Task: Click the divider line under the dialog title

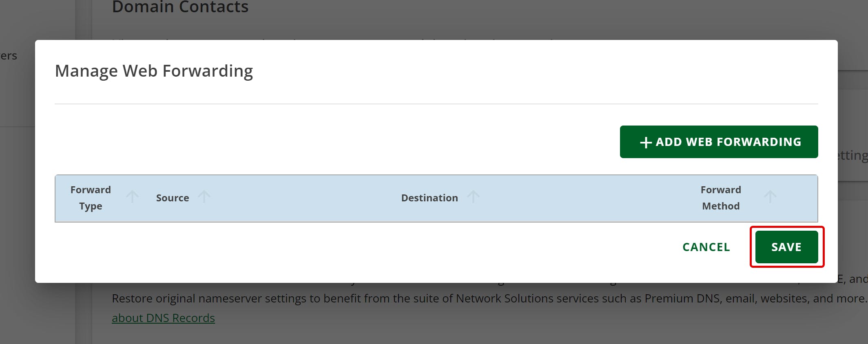Action: (x=436, y=104)
